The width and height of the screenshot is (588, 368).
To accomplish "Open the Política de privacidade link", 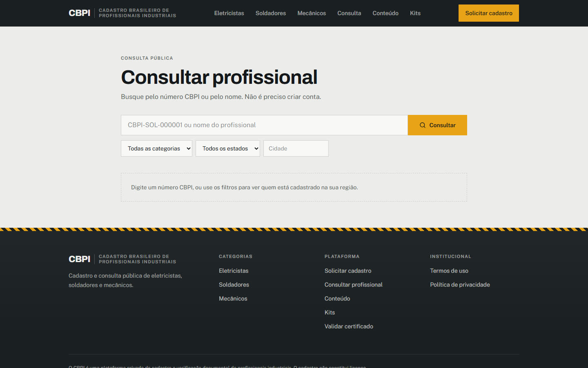I will click(460, 285).
